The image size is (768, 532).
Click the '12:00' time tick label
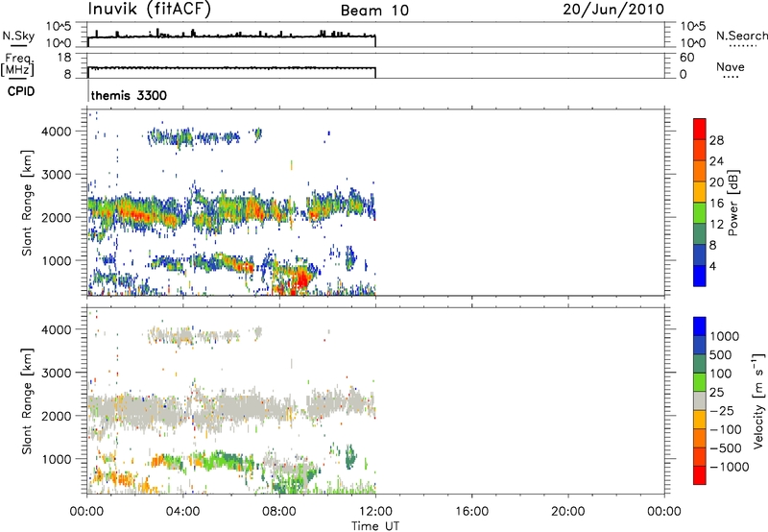coord(375,511)
